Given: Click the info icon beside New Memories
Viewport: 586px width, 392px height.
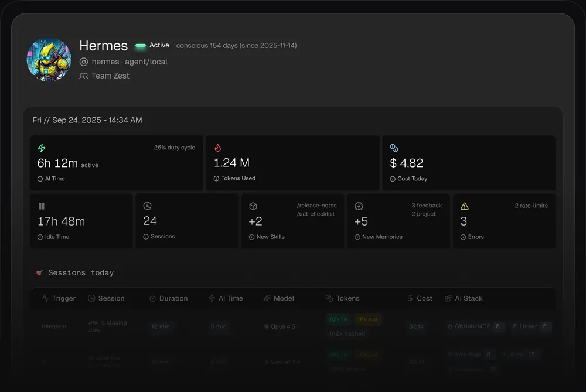Looking at the screenshot, I should coord(357,237).
